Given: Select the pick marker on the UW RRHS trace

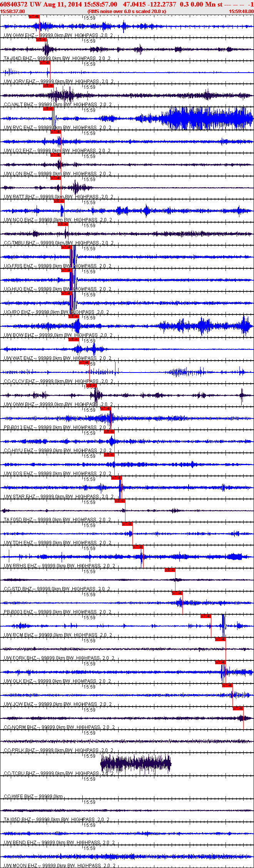Looking at the screenshot, I should click(x=138, y=547).
